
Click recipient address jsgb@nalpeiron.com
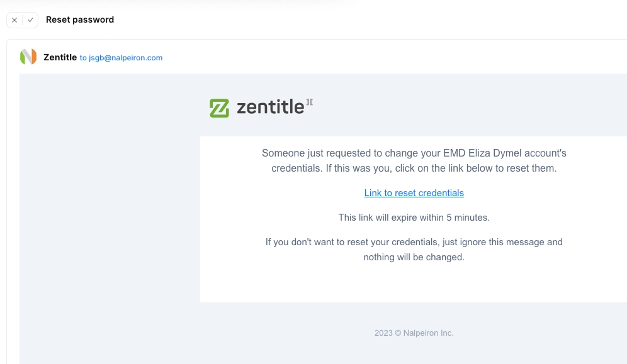(x=126, y=58)
